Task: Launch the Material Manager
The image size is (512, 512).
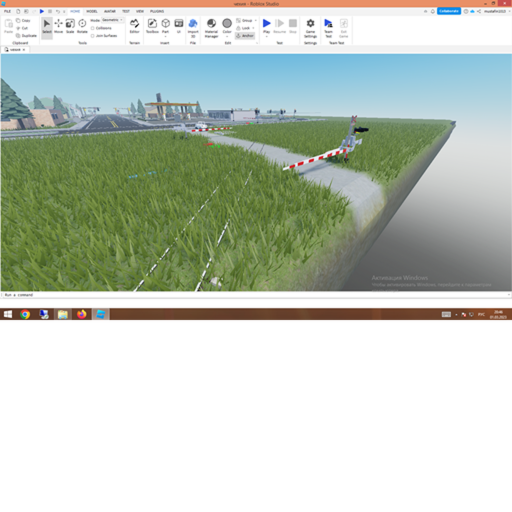Action: [211, 28]
